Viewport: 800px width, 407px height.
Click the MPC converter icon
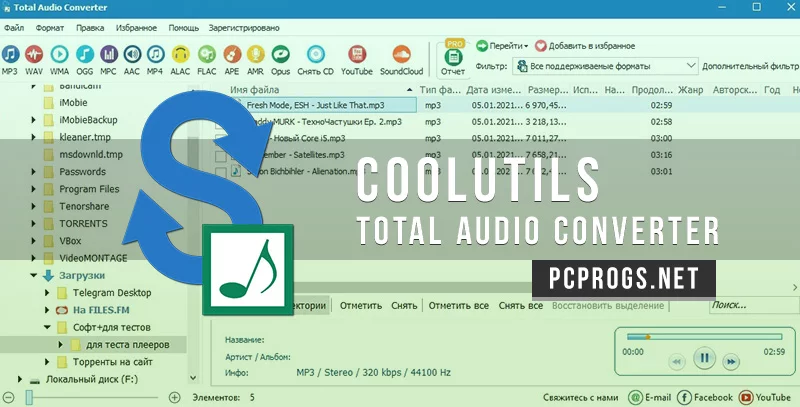click(x=108, y=60)
